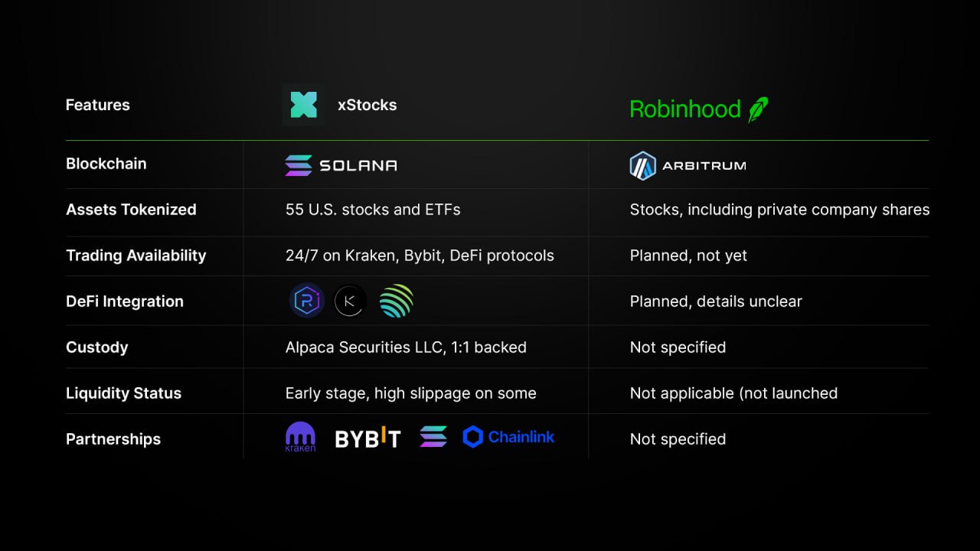Click the Kraken logo in Partnerships
Viewport: 980px width, 551px height.
click(300, 438)
